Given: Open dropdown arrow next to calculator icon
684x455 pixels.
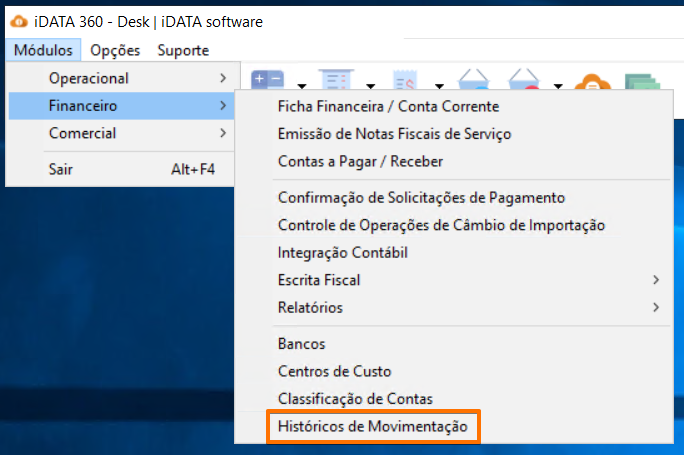Looking at the screenshot, I should [302, 86].
